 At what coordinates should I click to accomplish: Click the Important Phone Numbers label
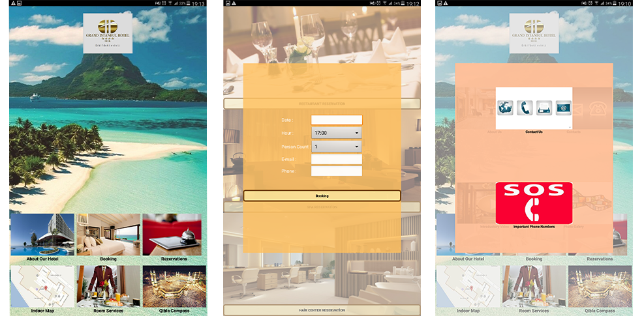pyautogui.click(x=534, y=227)
